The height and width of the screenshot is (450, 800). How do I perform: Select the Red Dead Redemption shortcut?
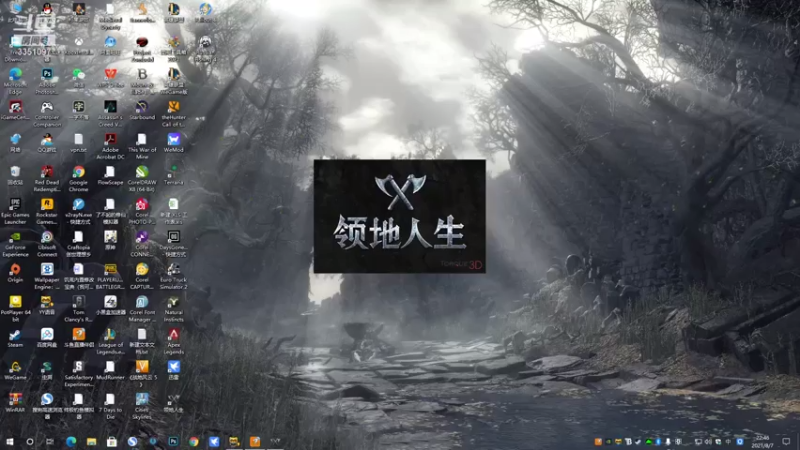coord(47,179)
